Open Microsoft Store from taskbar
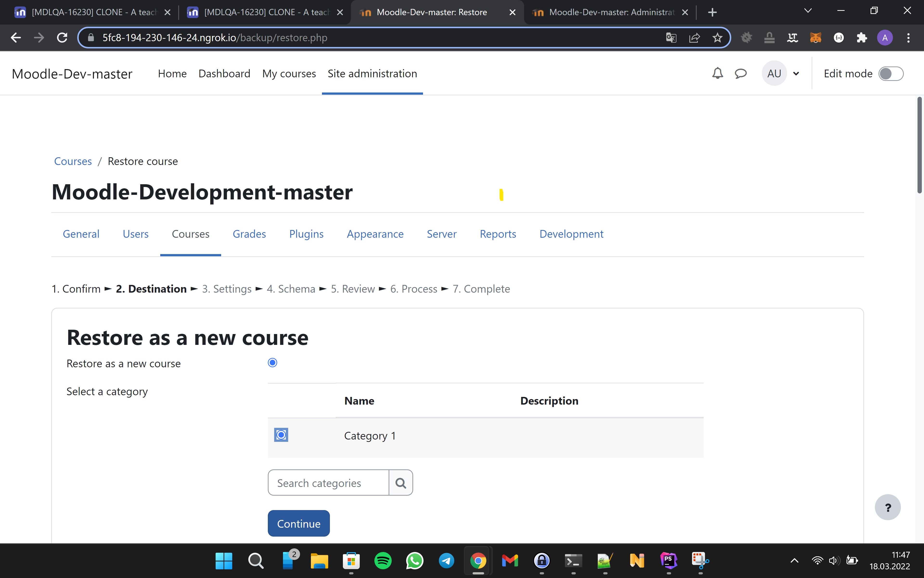The height and width of the screenshot is (578, 924). click(351, 561)
